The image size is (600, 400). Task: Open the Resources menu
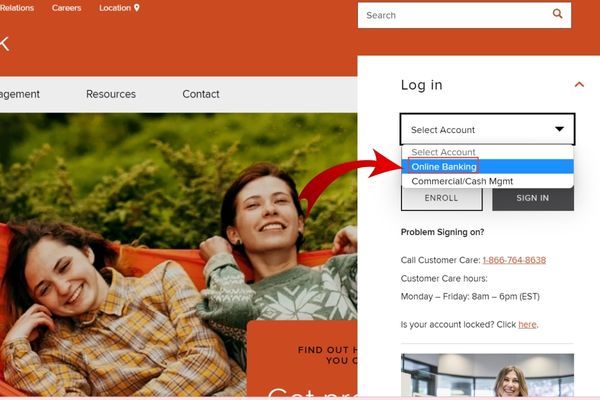point(111,94)
